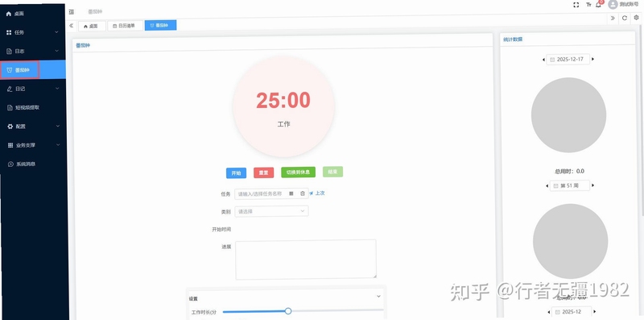Adjust the 工作时长 slider handle
The height and width of the screenshot is (320, 644).
pos(288,311)
